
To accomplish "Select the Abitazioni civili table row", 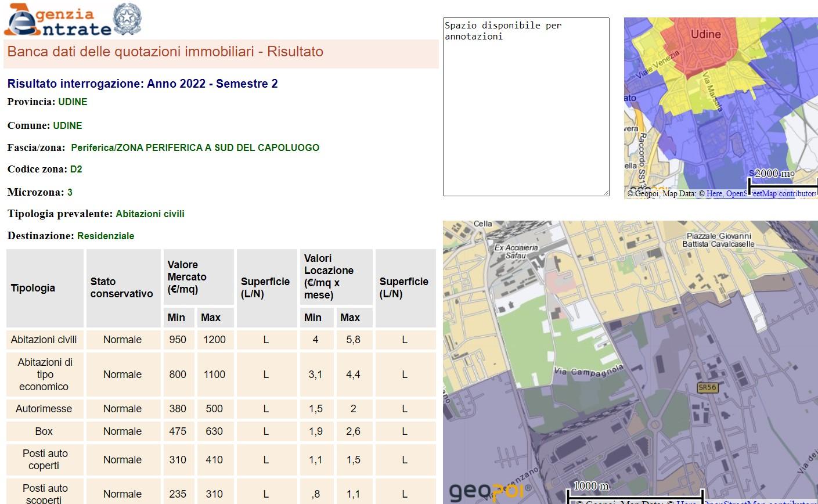I will pos(44,340).
